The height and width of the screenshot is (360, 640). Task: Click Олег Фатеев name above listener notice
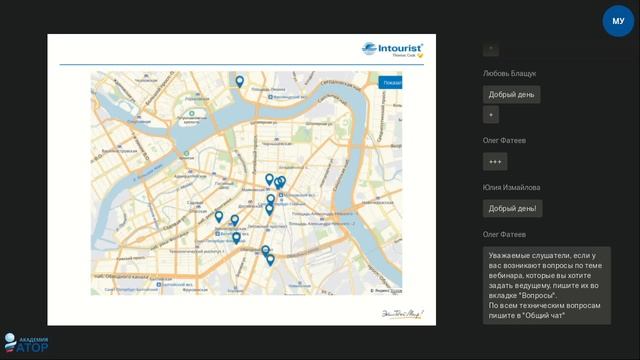(x=504, y=234)
